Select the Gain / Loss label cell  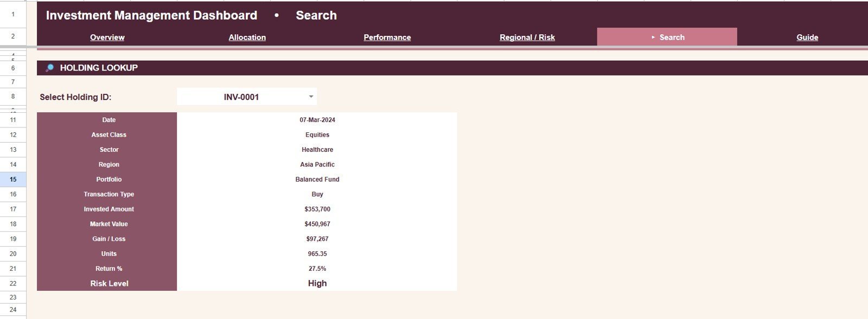tap(107, 239)
